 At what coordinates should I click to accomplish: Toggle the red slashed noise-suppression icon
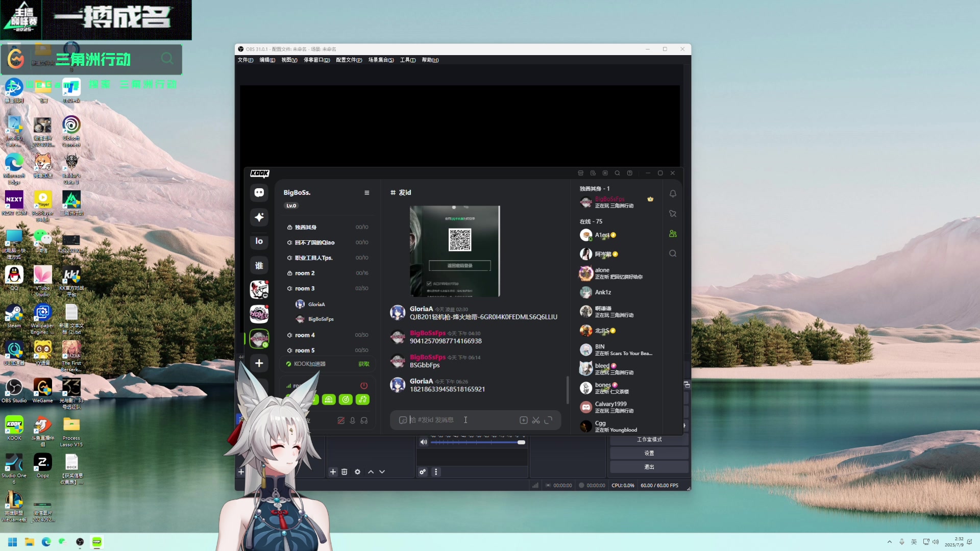point(341,420)
